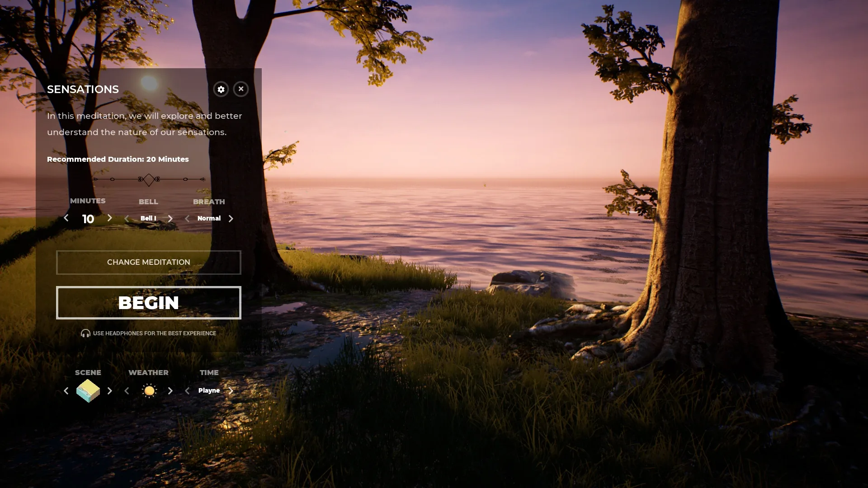Switch to next weather option

170,391
